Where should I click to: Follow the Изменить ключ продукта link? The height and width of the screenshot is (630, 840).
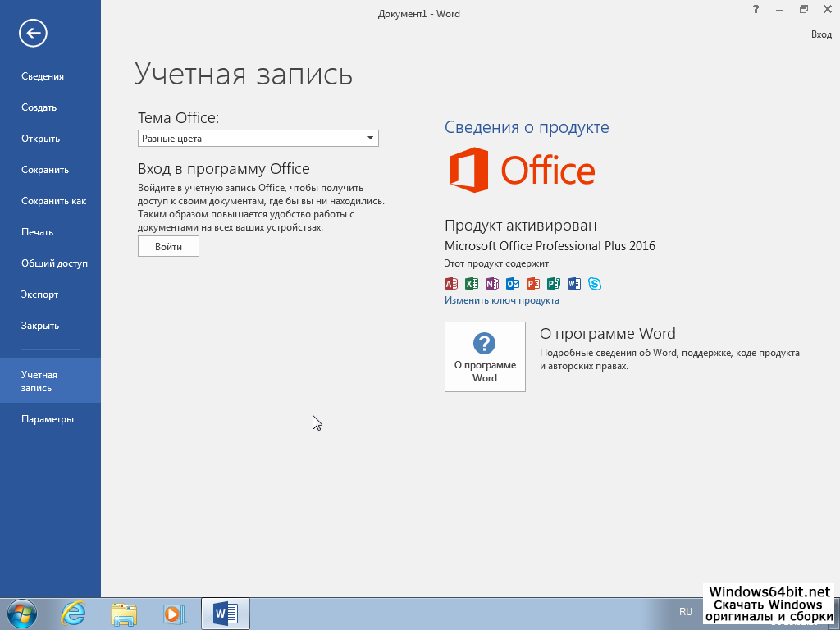[x=501, y=300]
